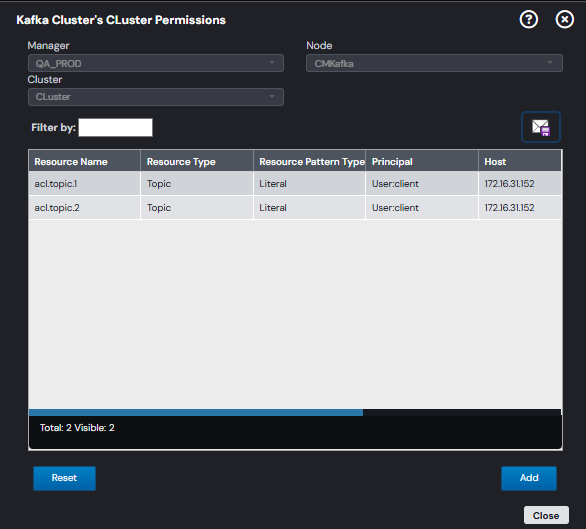Viewport: 586px width, 529px height.
Task: Click the Close button
Action: click(x=546, y=516)
